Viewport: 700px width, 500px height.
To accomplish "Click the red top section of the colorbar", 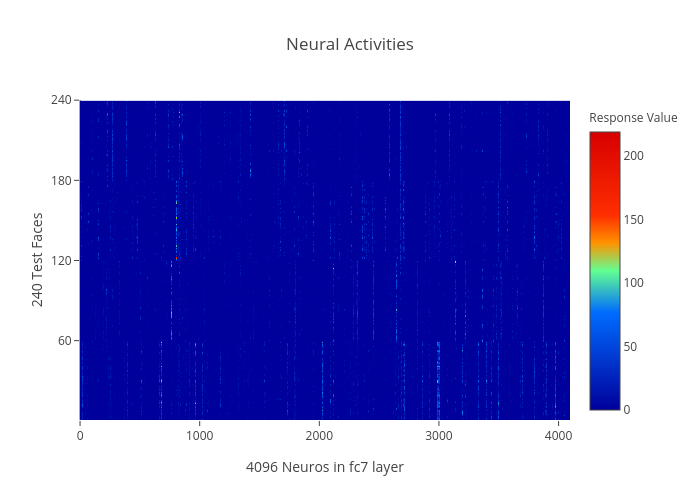I will pos(604,143).
